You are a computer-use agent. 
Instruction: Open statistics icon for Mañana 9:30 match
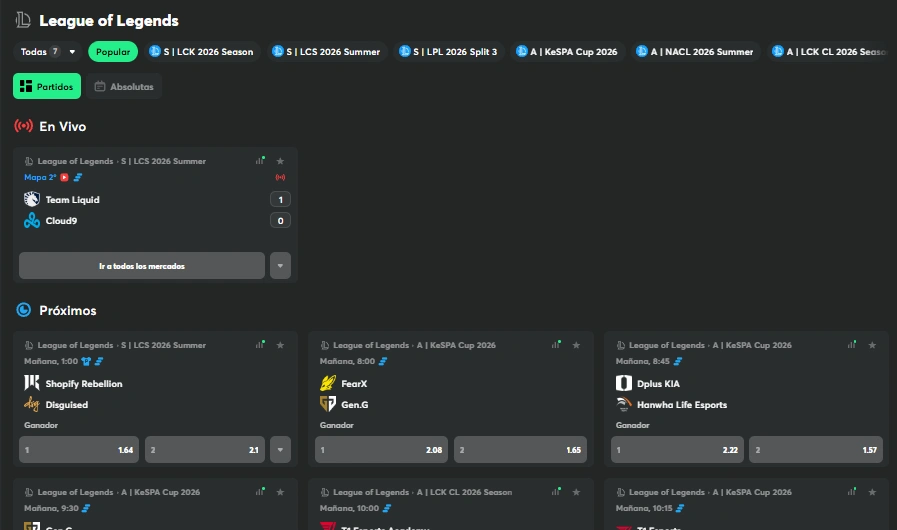tap(260, 492)
